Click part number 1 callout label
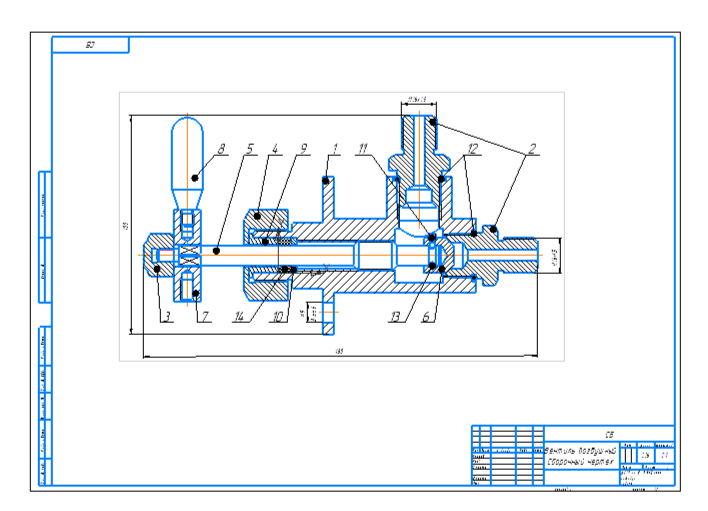 point(335,149)
